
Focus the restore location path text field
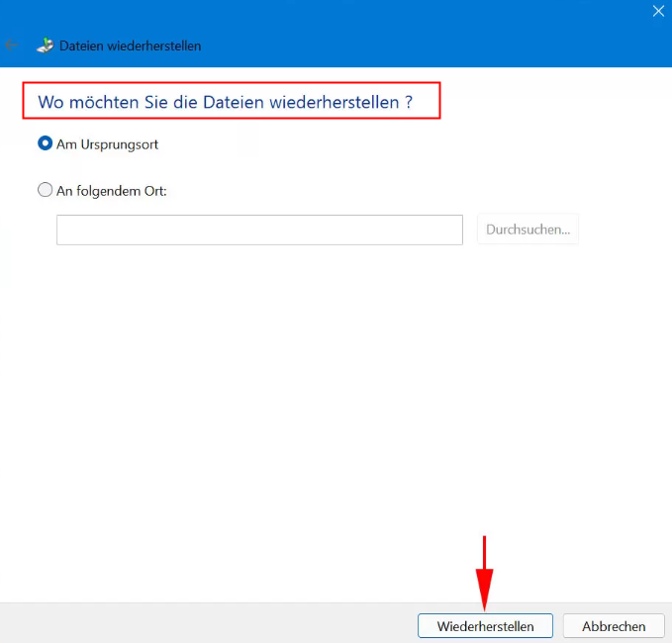point(259,230)
